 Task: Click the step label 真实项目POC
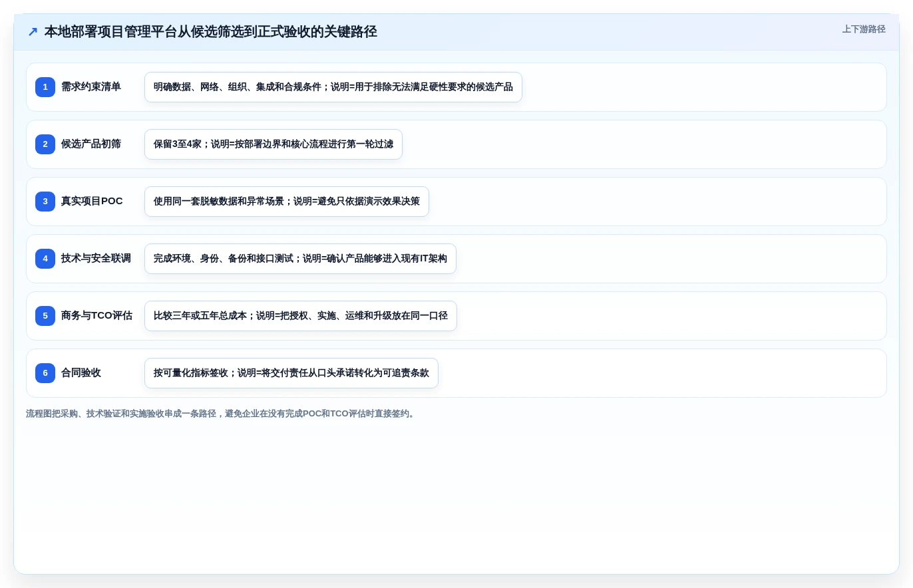tap(92, 202)
